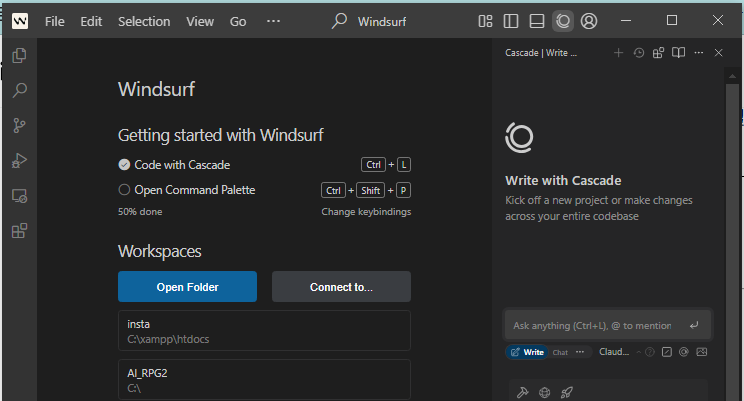
Task: Click the Ctrl key badge beside Code with Cascade
Action: click(x=373, y=165)
